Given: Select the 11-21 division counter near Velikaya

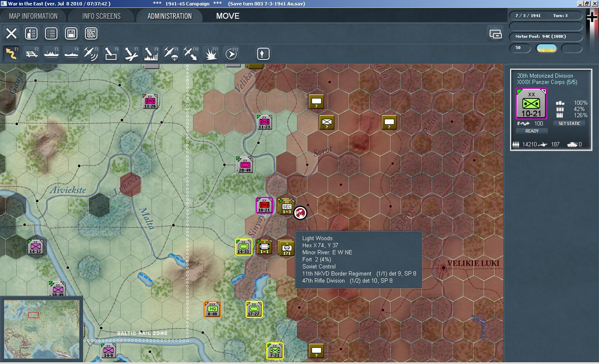Looking at the screenshot, I should pos(264,122).
